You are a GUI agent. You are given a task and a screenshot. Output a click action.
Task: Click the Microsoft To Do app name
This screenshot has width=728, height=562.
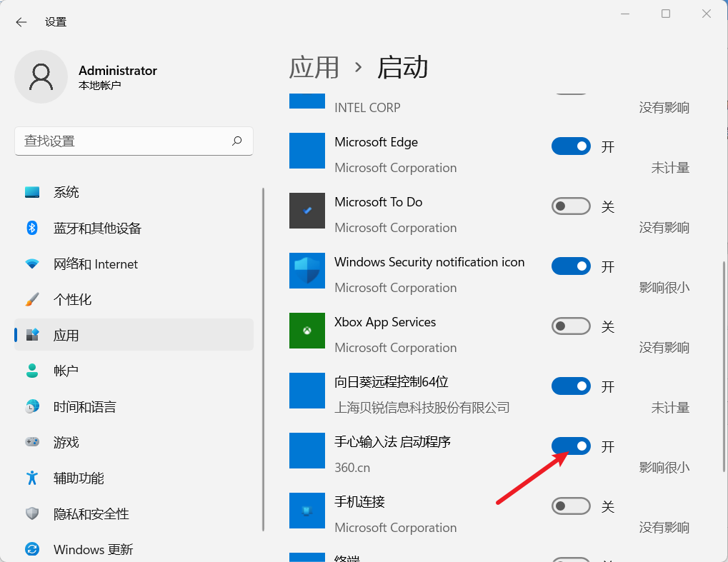pyautogui.click(x=379, y=202)
